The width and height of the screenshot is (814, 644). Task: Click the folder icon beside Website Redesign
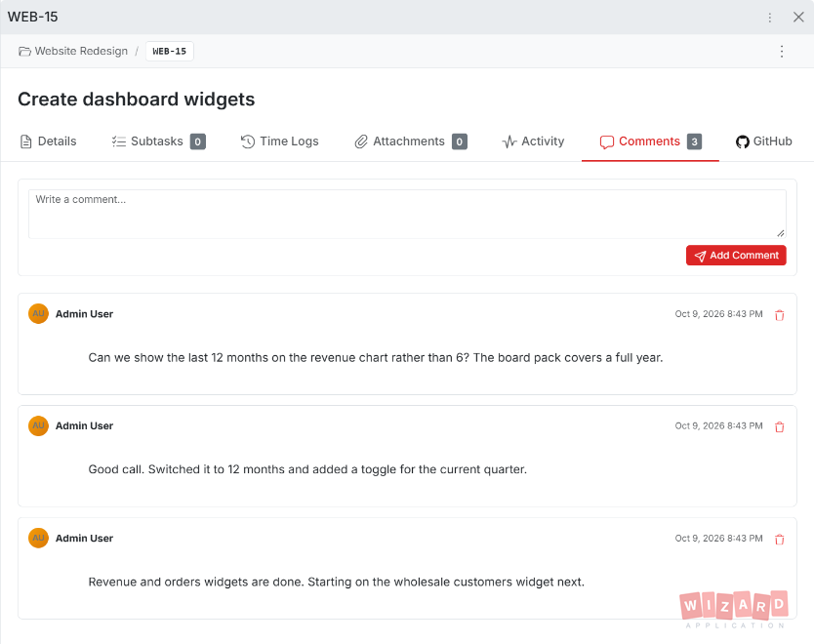(x=24, y=52)
